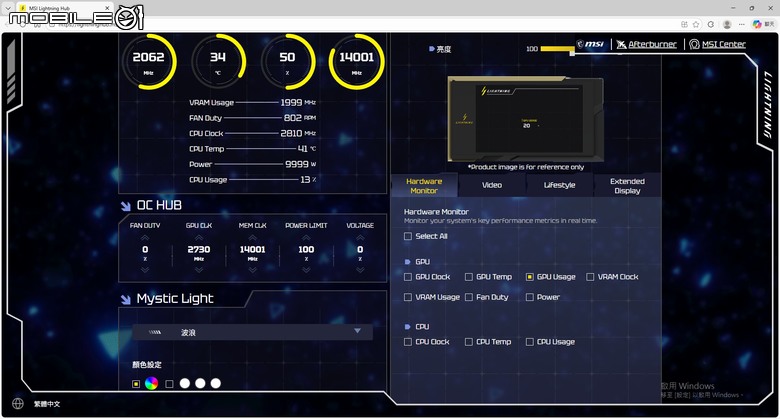The image size is (780, 419).
Task: Click the 34 °C temperature gauge
Action: 218,61
